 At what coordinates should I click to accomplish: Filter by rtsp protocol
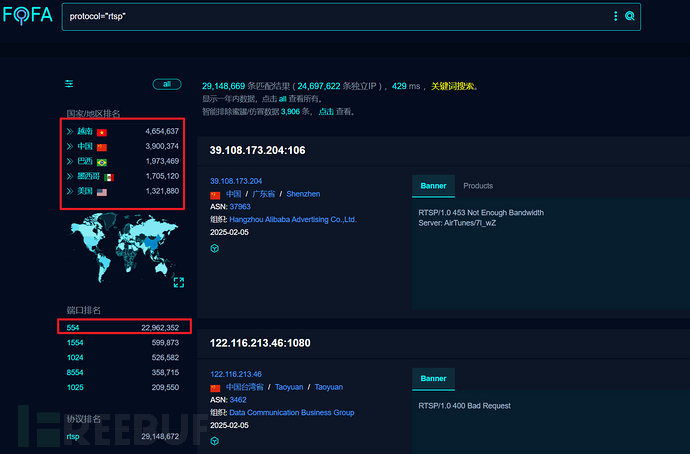[x=73, y=436]
